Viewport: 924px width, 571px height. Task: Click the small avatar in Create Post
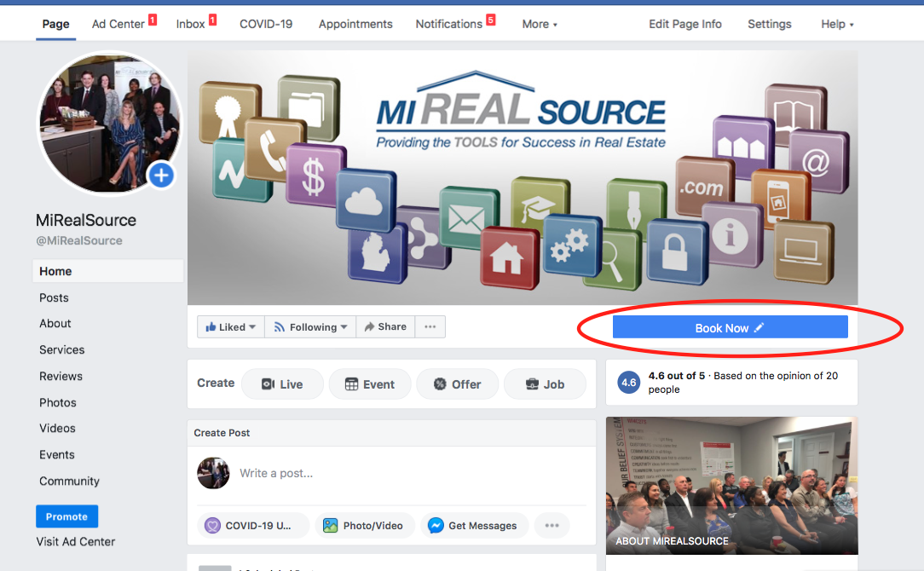coord(213,473)
